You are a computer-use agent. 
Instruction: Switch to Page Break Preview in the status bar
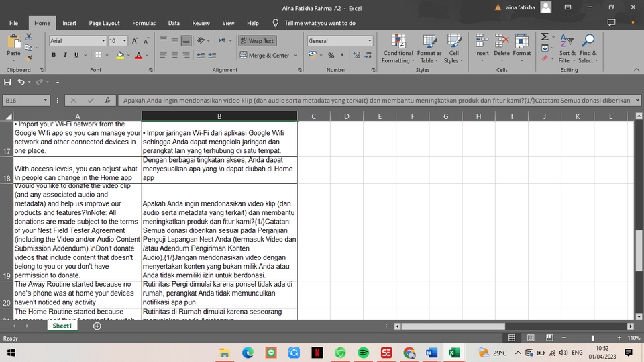pyautogui.click(x=549, y=338)
